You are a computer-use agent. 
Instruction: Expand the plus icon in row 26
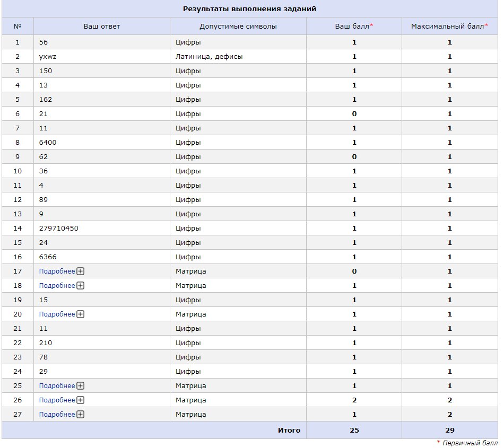tap(80, 400)
